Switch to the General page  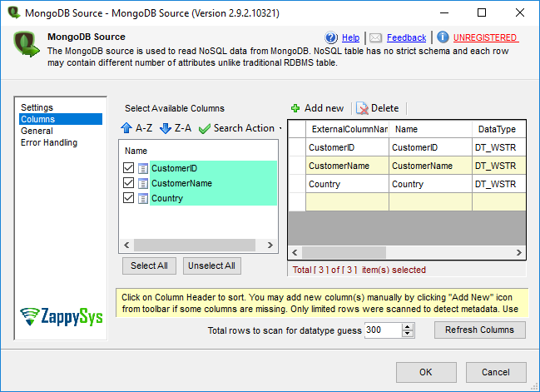point(37,131)
